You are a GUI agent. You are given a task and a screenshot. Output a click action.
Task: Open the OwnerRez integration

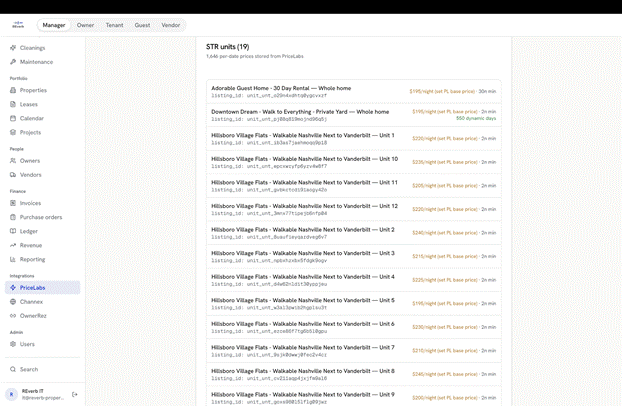coord(42,316)
